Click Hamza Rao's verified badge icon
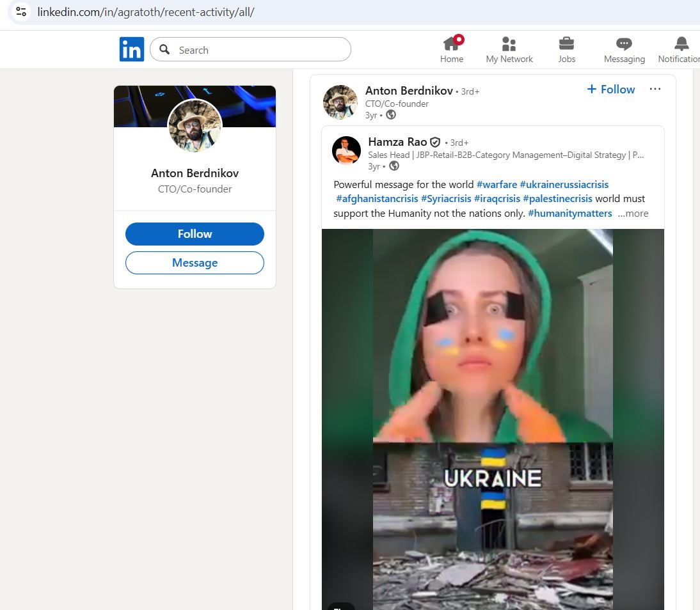This screenshot has height=610, width=700. 435,142
